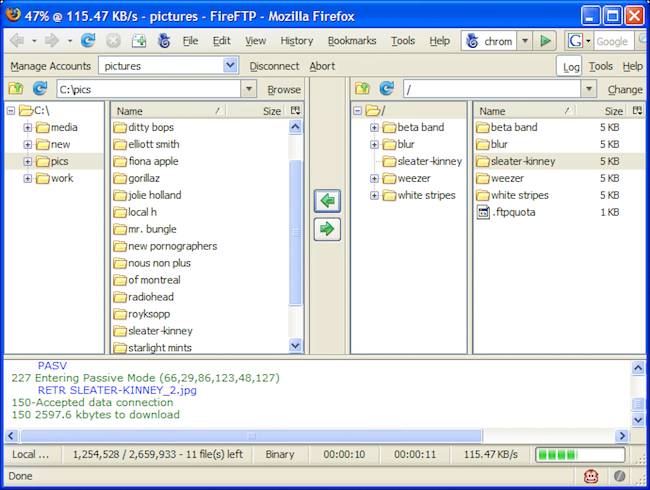Screen dimensions: 650x490
Task: Click the log pane horizontal scrollbar thumb
Action: [x=251, y=436]
